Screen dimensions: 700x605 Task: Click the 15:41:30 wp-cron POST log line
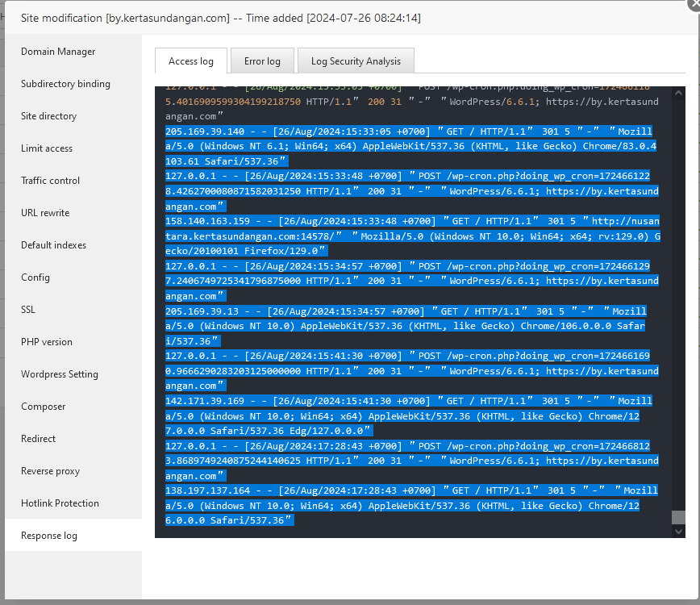(411, 370)
